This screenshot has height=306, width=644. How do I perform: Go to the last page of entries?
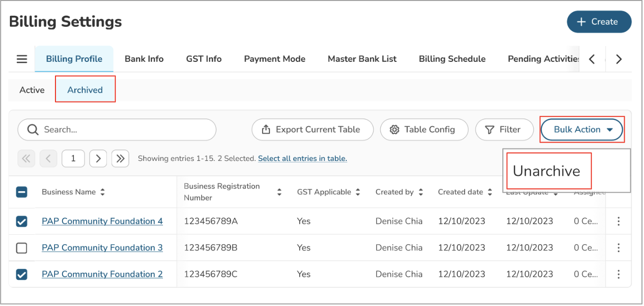pyautogui.click(x=120, y=158)
